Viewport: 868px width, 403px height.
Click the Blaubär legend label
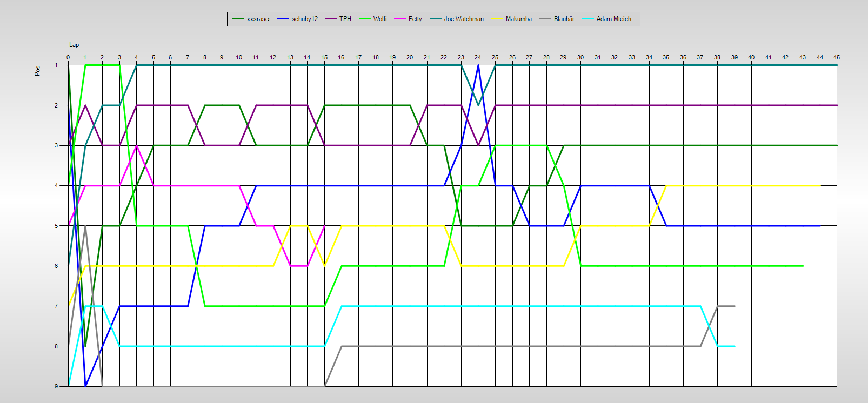[x=564, y=19]
